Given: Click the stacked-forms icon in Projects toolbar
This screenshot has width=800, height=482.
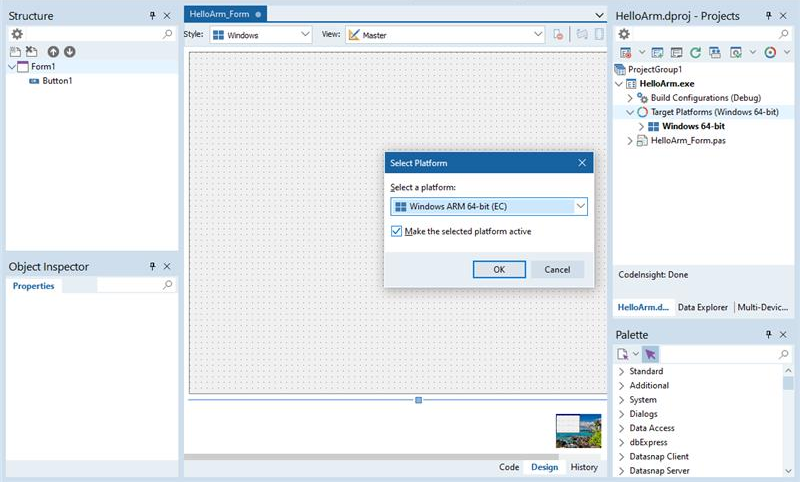Looking at the screenshot, I should (715, 53).
